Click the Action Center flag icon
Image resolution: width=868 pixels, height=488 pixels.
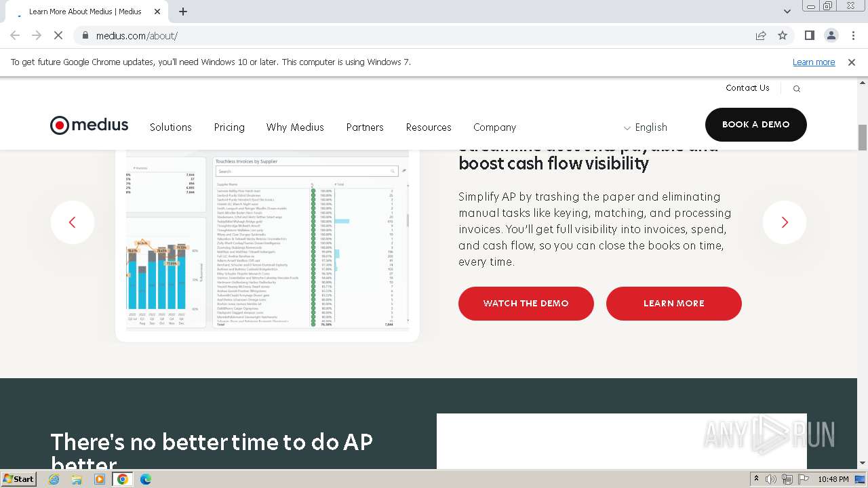point(804,479)
